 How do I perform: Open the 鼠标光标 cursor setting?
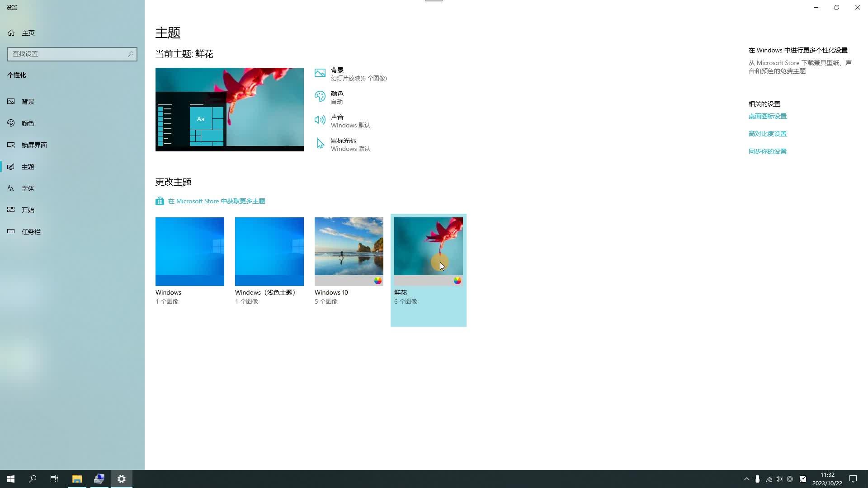point(343,145)
